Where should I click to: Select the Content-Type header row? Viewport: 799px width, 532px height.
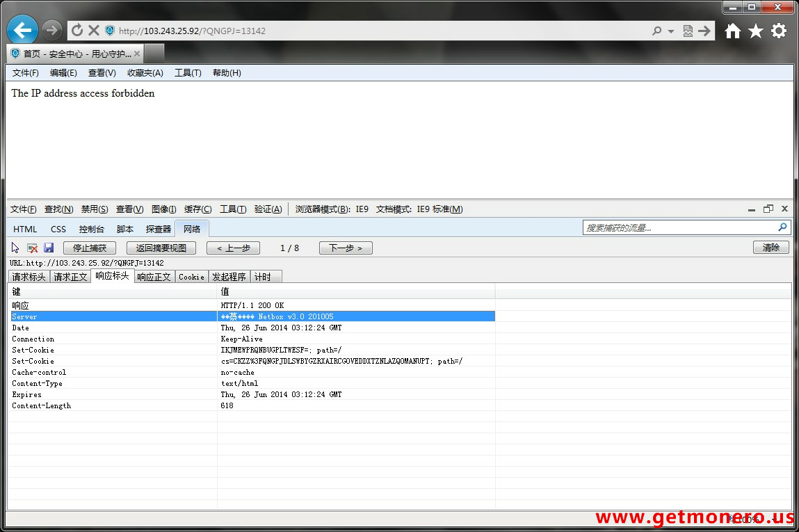click(37, 383)
